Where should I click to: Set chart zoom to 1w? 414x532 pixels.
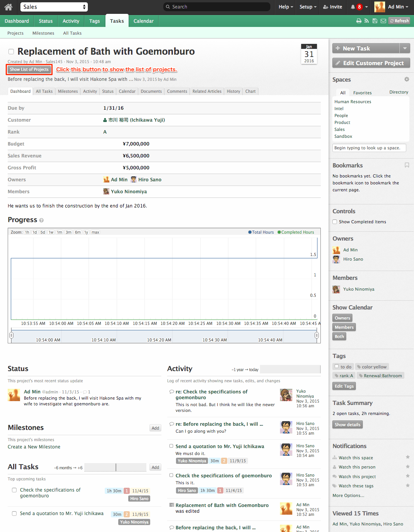[x=51, y=233]
